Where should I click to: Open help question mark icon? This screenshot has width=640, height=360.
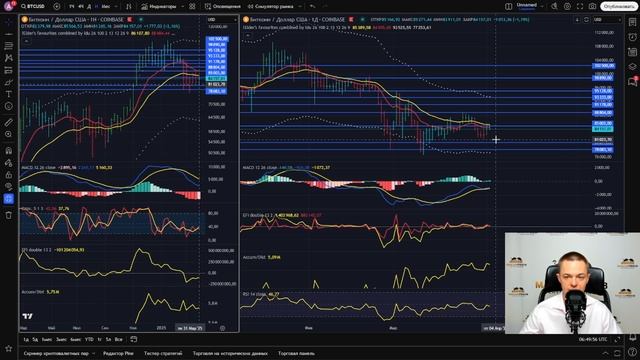click(x=632, y=353)
